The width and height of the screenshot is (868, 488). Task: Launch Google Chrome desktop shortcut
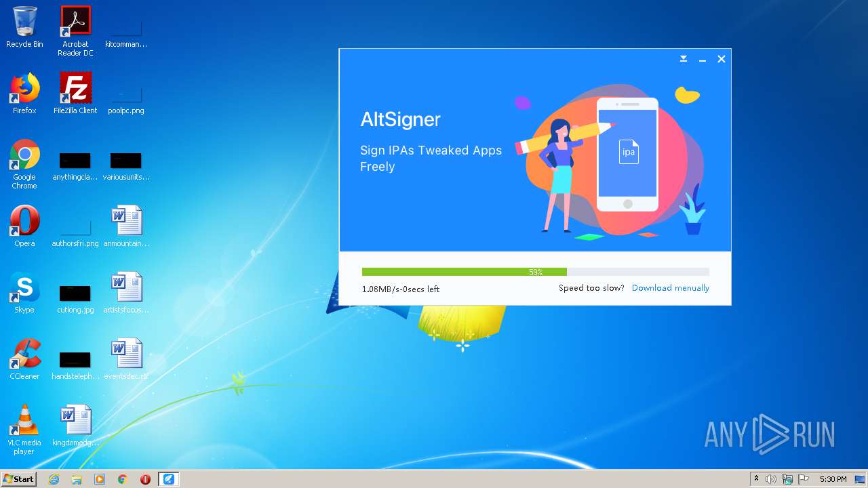click(24, 164)
